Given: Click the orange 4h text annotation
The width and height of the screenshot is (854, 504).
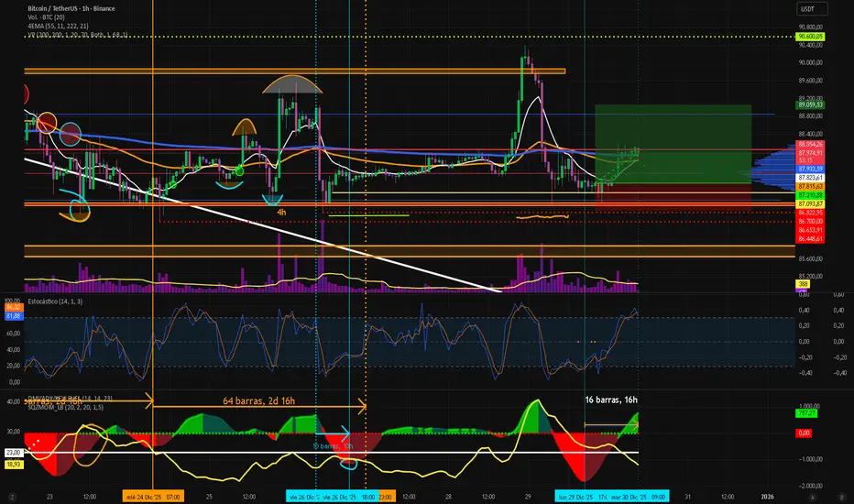Looking at the screenshot, I should point(284,212).
